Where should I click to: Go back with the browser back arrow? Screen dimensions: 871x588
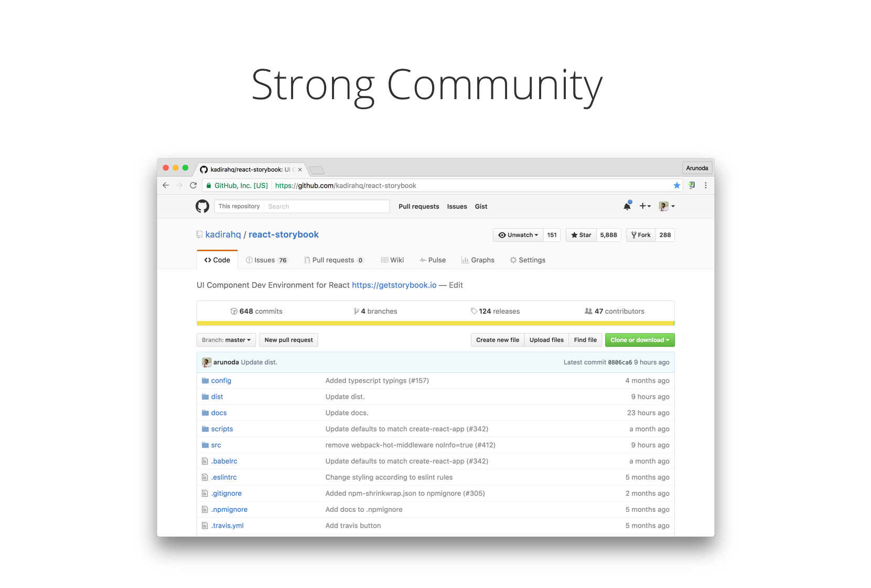click(166, 185)
